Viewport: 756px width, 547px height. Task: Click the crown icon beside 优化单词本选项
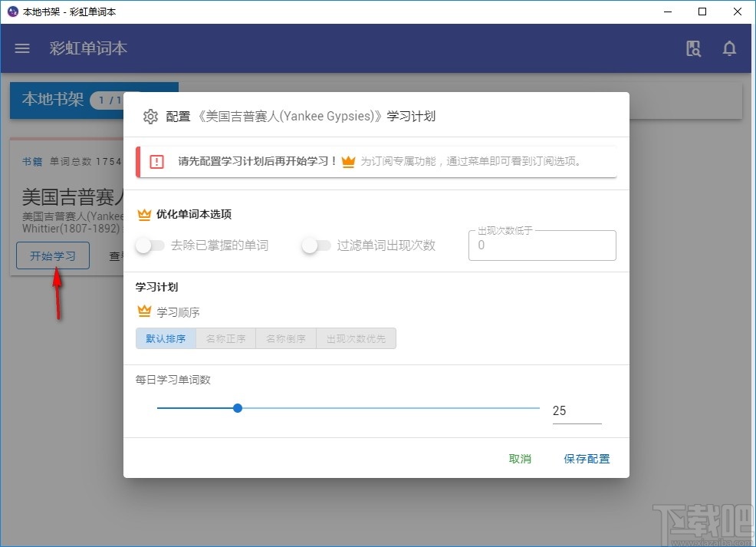tap(143, 215)
